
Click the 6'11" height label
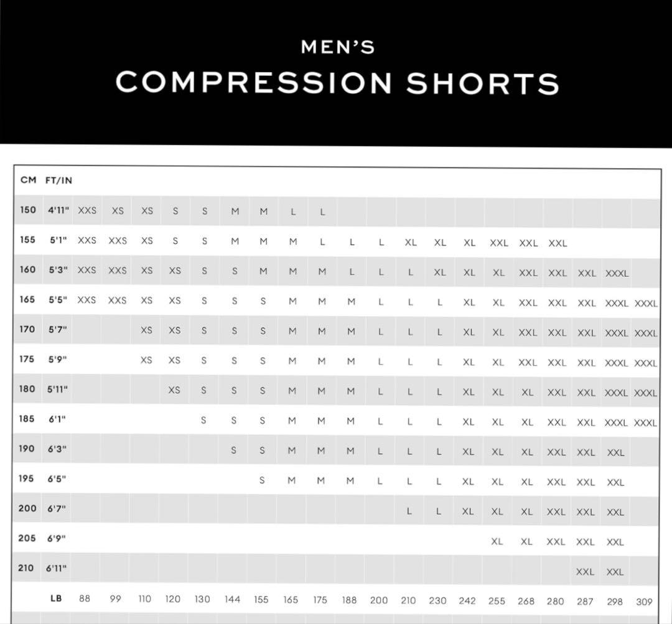tap(56, 568)
